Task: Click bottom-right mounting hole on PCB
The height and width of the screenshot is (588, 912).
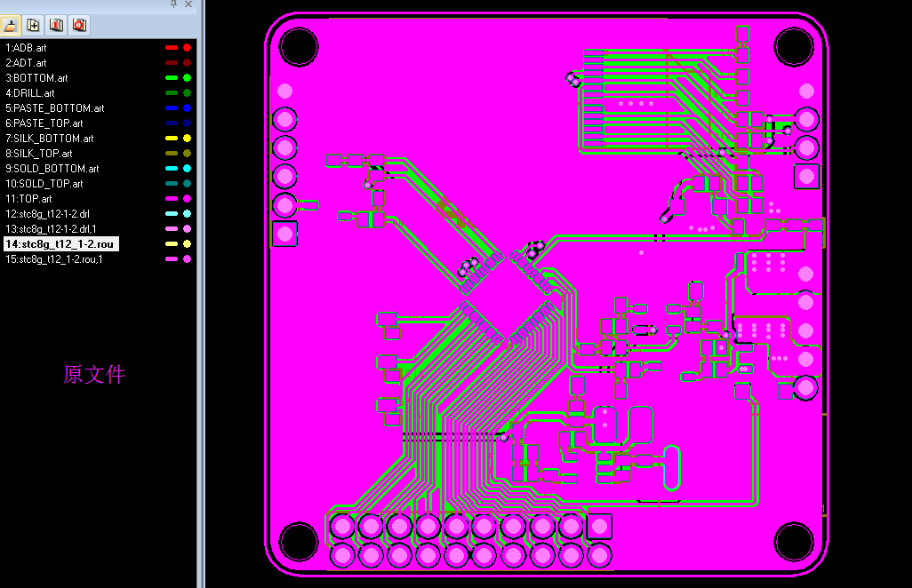Action: point(794,542)
